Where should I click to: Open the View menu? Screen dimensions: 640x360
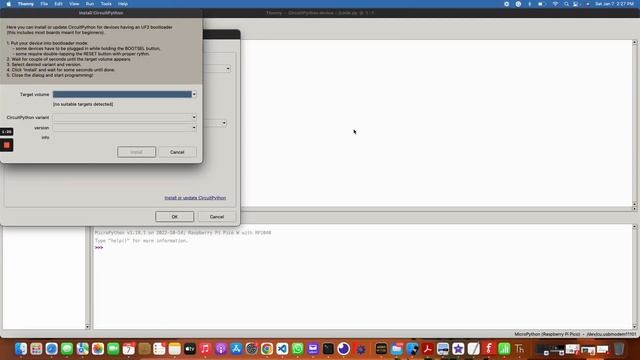pyautogui.click(x=74, y=4)
